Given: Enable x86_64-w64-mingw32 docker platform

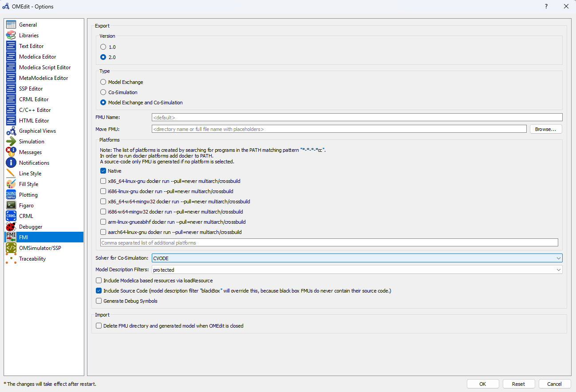Looking at the screenshot, I should pyautogui.click(x=103, y=202).
